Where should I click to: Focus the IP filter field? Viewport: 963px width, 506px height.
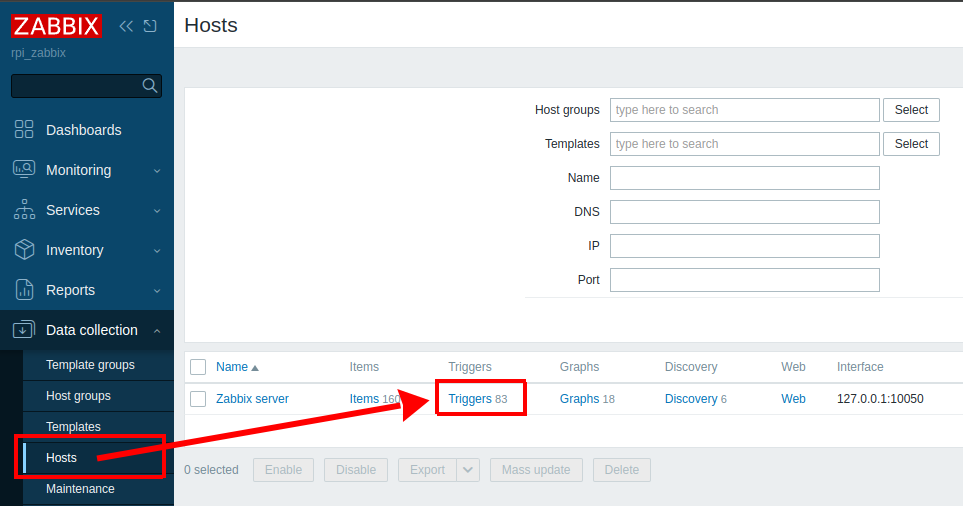(x=745, y=246)
